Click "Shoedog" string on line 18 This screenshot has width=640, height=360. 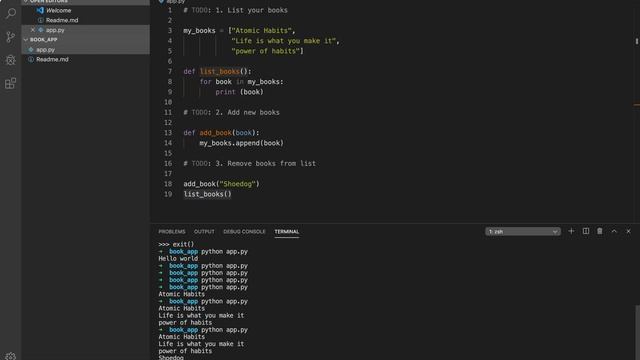click(238, 184)
